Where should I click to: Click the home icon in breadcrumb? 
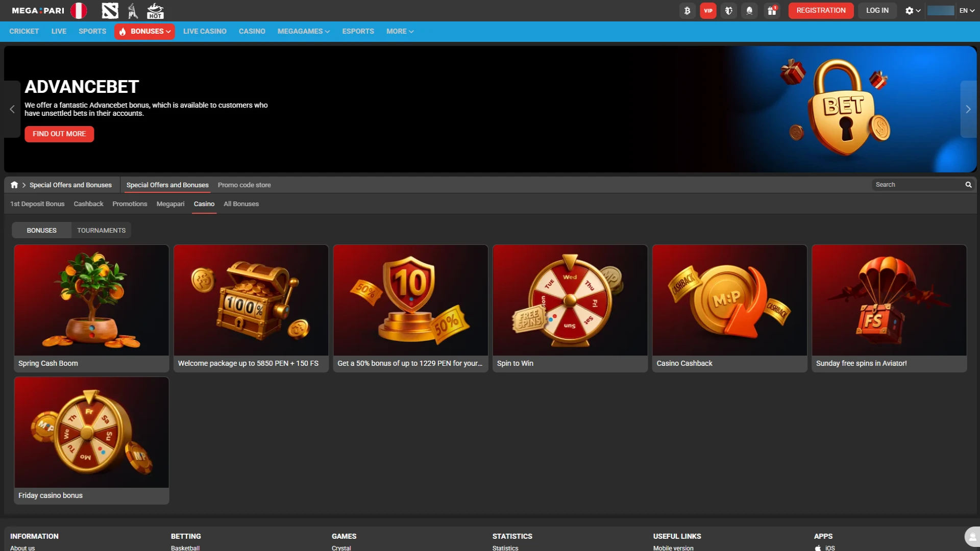coord(14,185)
